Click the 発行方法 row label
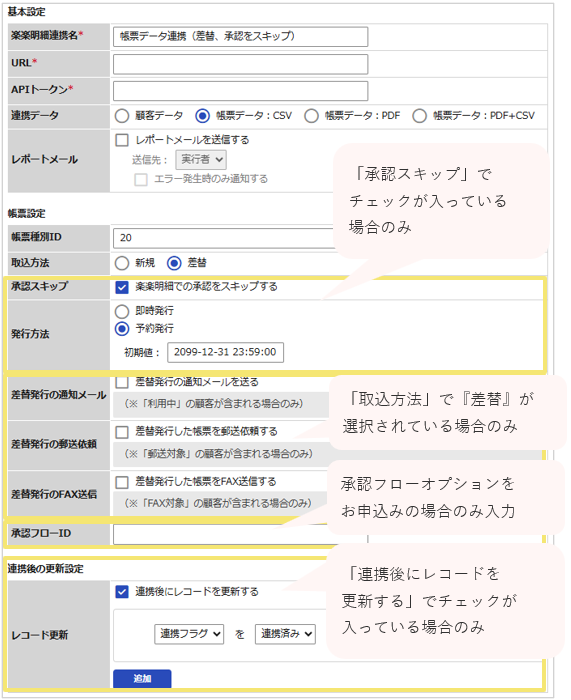The image size is (571, 700). [x=30, y=334]
